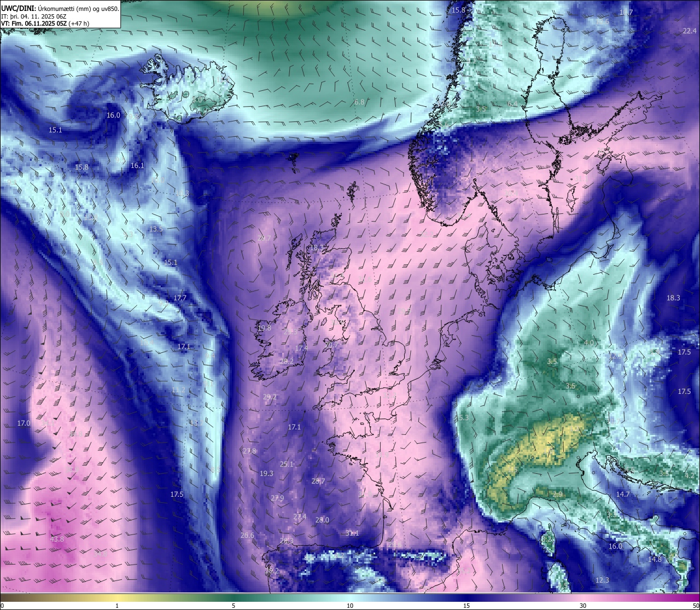This screenshot has width=700, height=610.
Task: Click the map value "16.1"
Action: click(137, 165)
